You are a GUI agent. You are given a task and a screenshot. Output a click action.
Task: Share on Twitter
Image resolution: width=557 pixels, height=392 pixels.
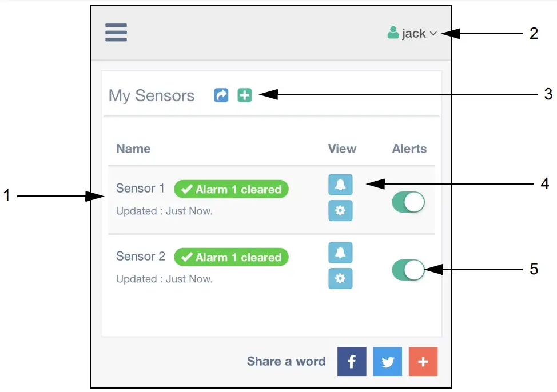(388, 362)
